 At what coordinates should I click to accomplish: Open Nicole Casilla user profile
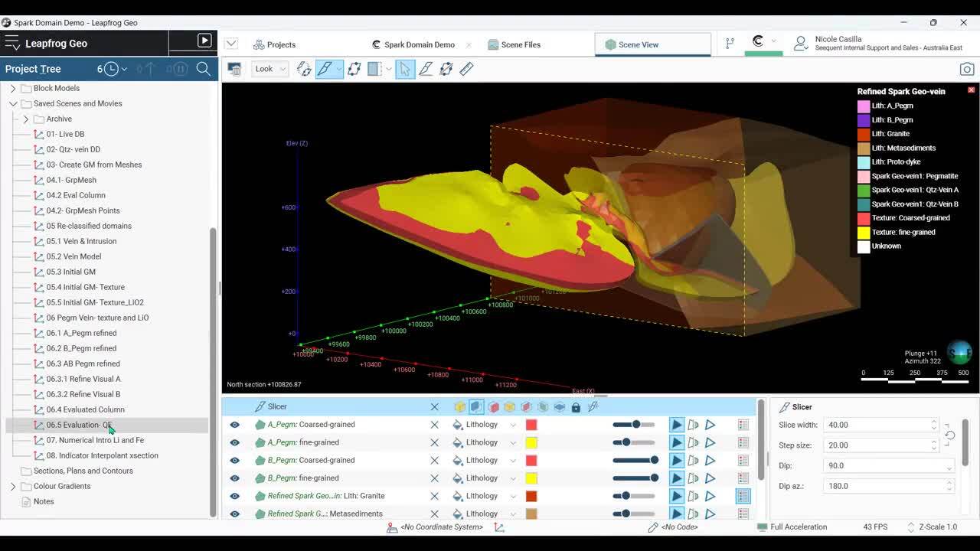pyautogui.click(x=877, y=44)
